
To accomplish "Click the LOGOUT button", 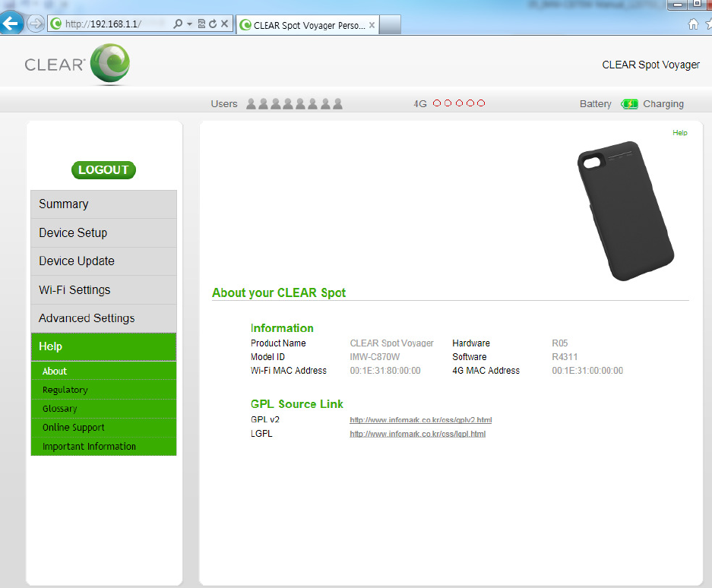I will coord(103,170).
